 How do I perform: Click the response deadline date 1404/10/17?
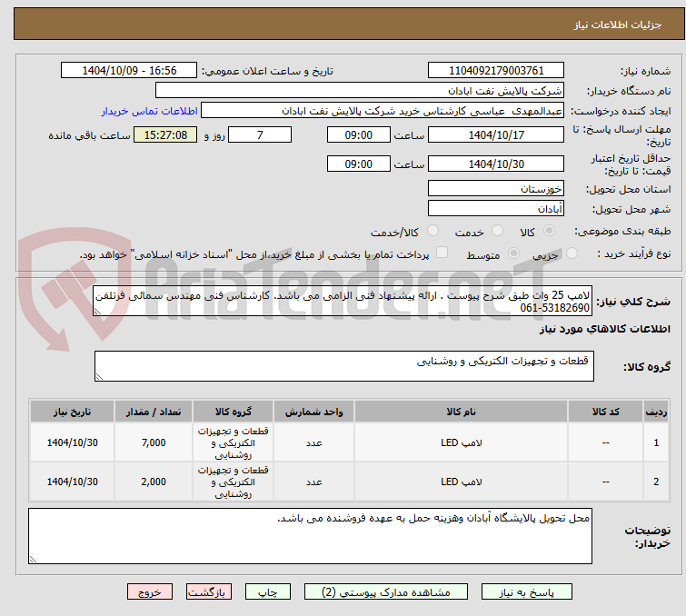(496, 134)
